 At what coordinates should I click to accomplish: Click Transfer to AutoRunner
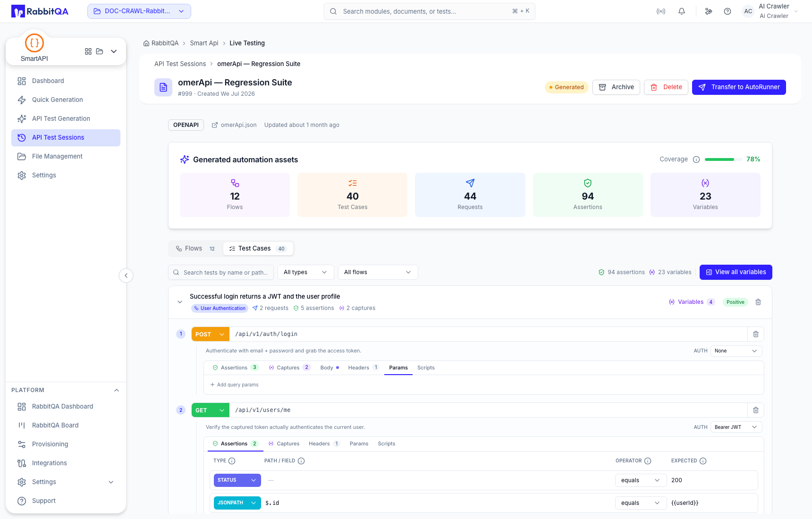tap(739, 87)
